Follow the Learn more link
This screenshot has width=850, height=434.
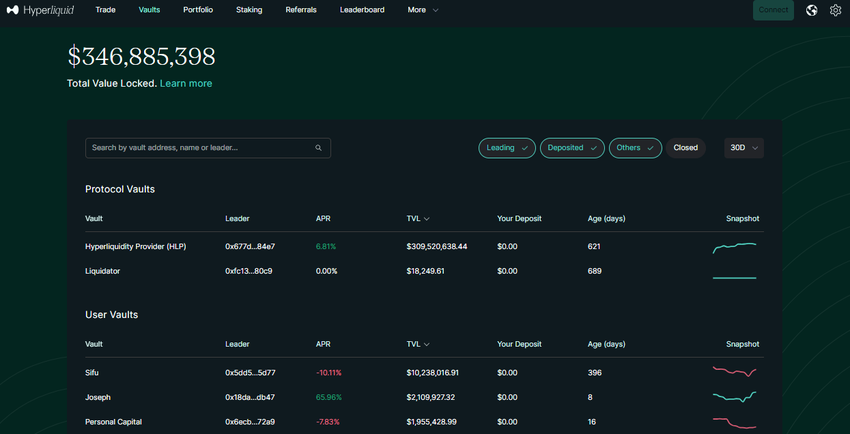coord(186,83)
